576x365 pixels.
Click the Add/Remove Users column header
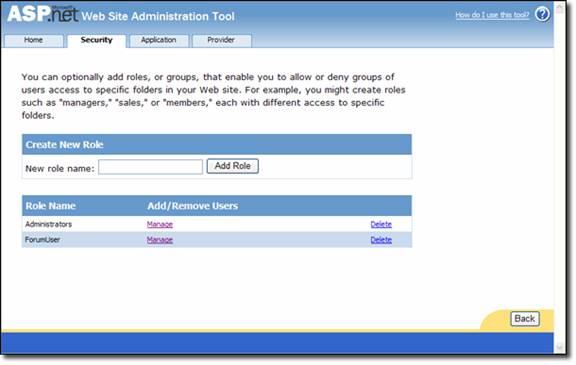click(x=192, y=206)
